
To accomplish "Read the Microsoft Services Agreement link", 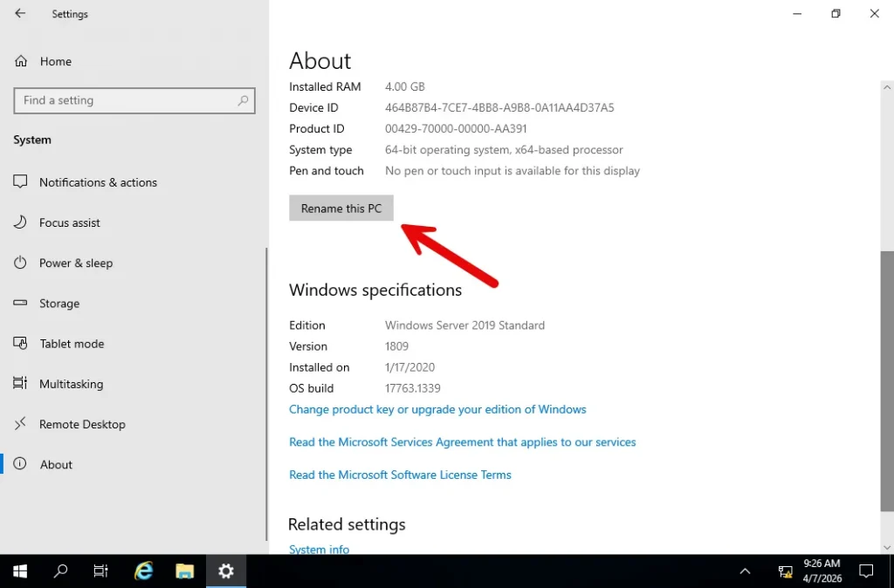I will pyautogui.click(x=462, y=442).
